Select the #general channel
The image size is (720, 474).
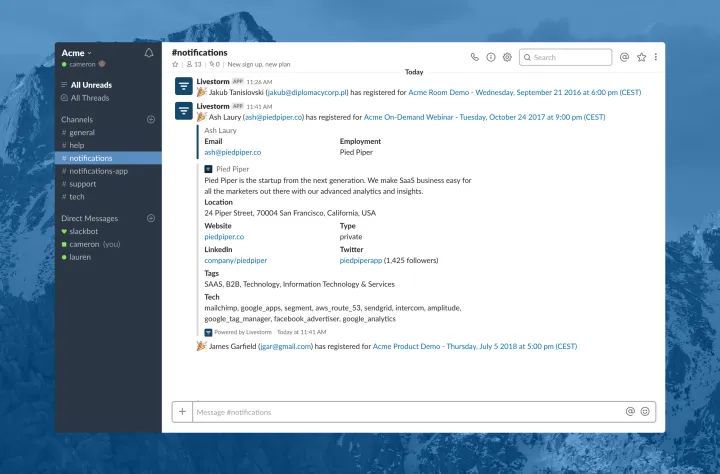pyautogui.click(x=82, y=132)
